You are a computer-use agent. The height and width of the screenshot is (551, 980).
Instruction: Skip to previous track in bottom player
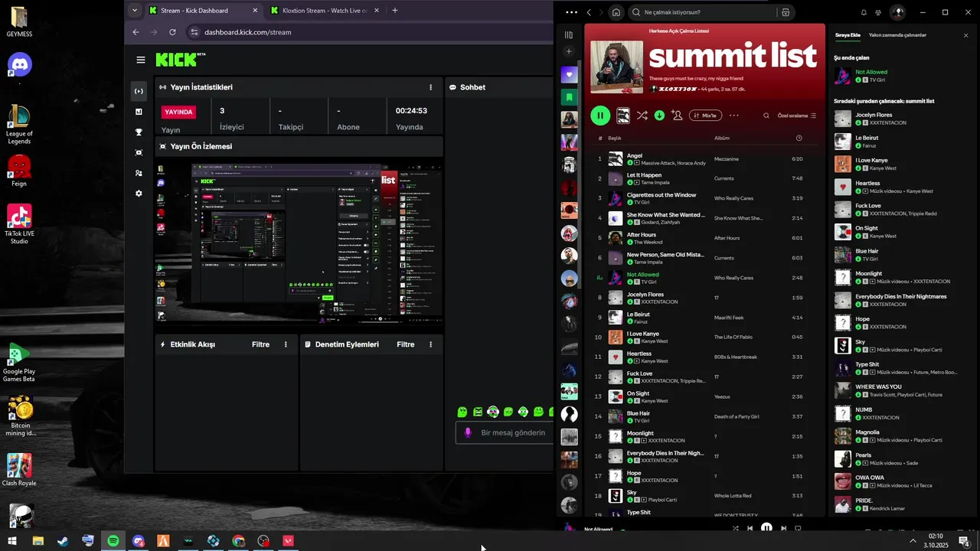click(x=750, y=528)
